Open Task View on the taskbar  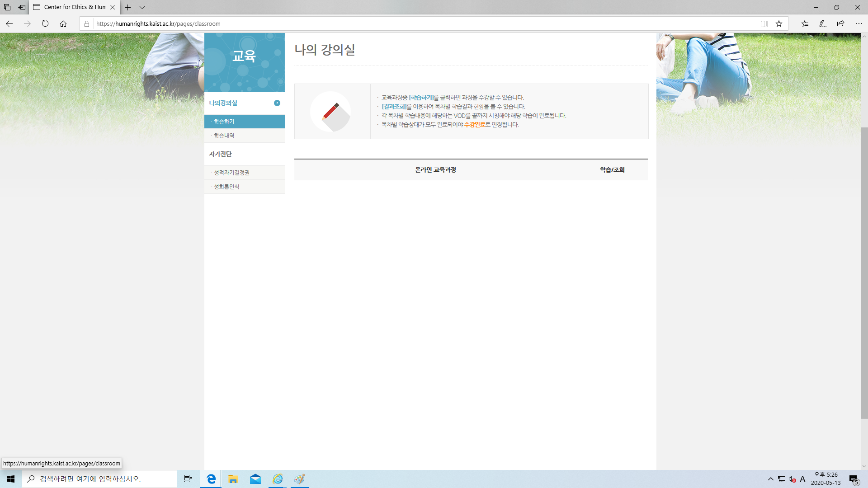[188, 479]
